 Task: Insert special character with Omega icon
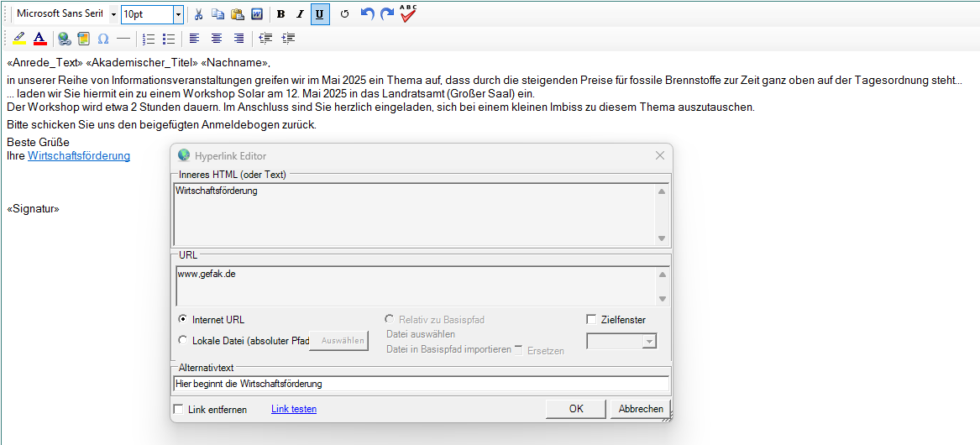point(104,39)
